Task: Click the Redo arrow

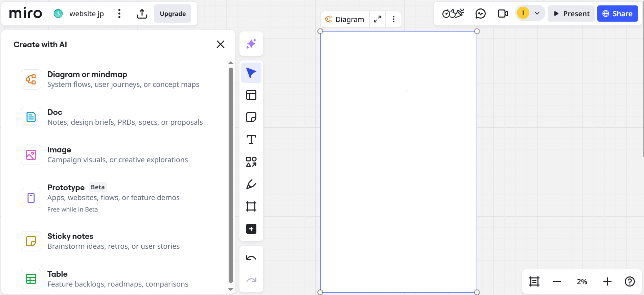Action: 251,280
